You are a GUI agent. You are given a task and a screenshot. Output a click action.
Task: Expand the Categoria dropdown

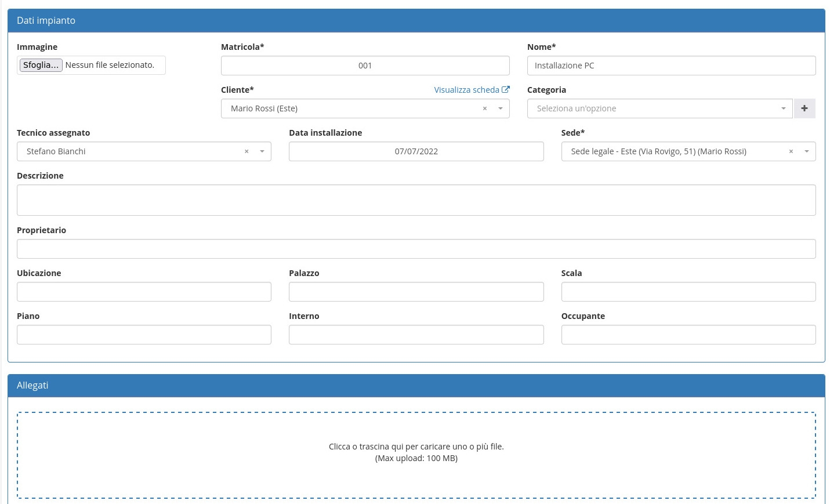click(782, 109)
